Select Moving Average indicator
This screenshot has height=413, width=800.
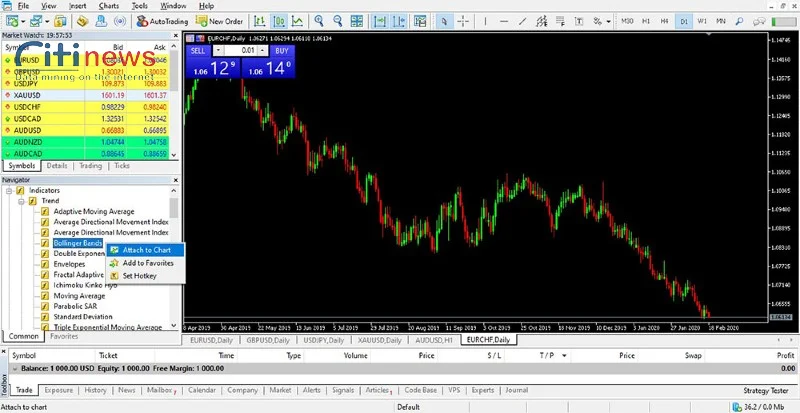pyautogui.click(x=79, y=296)
